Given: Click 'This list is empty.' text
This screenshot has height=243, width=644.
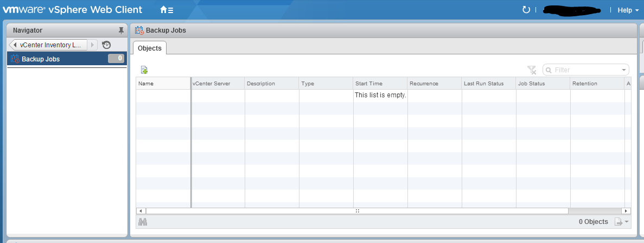Looking at the screenshot, I should pyautogui.click(x=380, y=95).
